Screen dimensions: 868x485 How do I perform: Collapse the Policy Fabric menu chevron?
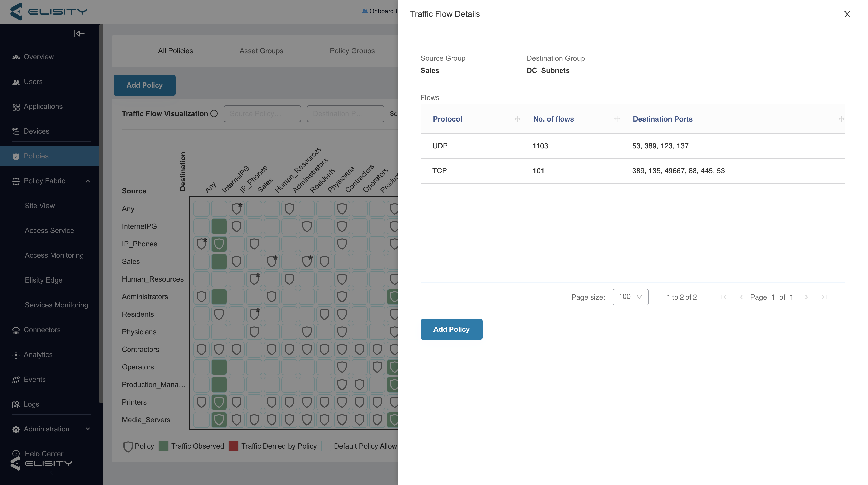pos(88,181)
